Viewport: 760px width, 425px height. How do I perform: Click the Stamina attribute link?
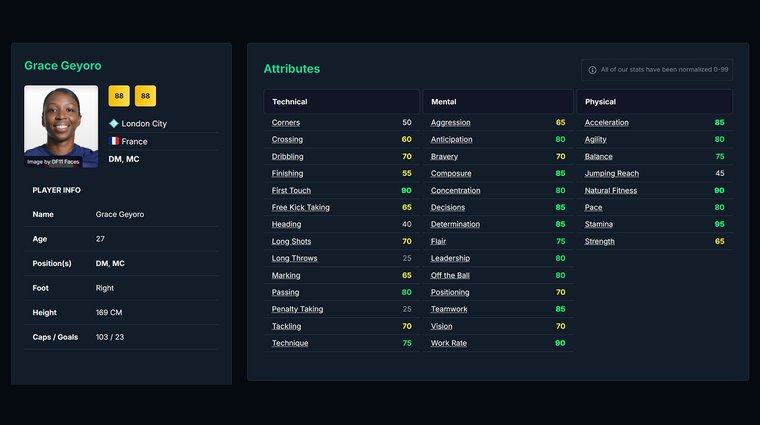click(x=599, y=225)
